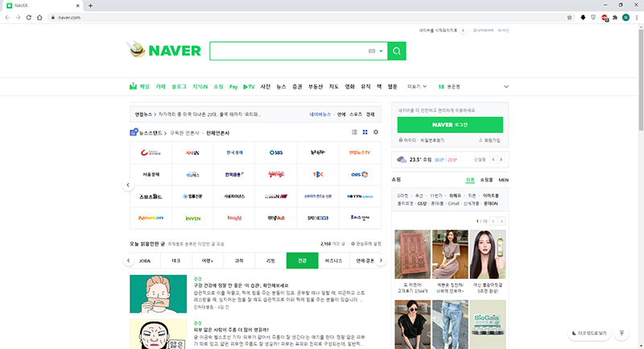
Task: Switch newsstand to grid view icon
Action: point(365,132)
